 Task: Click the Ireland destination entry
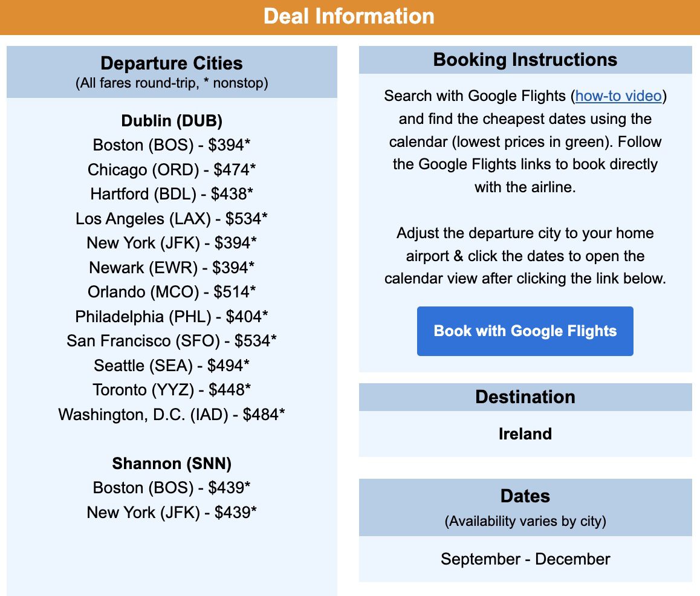click(525, 434)
